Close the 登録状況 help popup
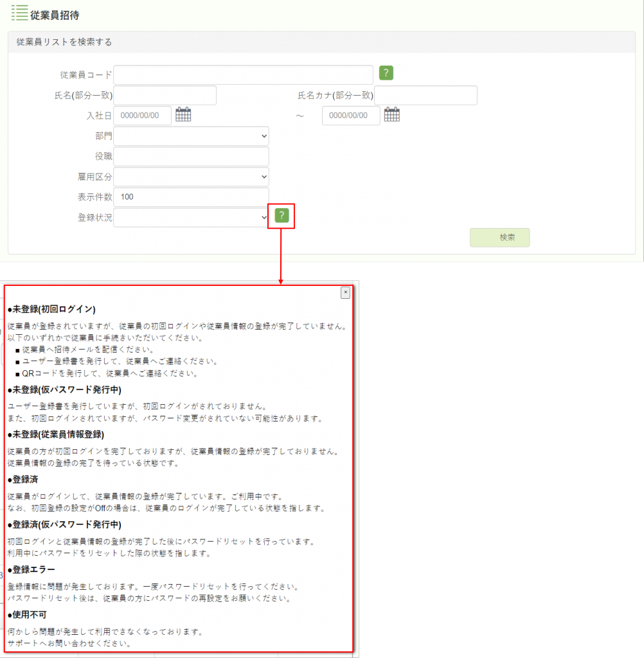 point(345,292)
